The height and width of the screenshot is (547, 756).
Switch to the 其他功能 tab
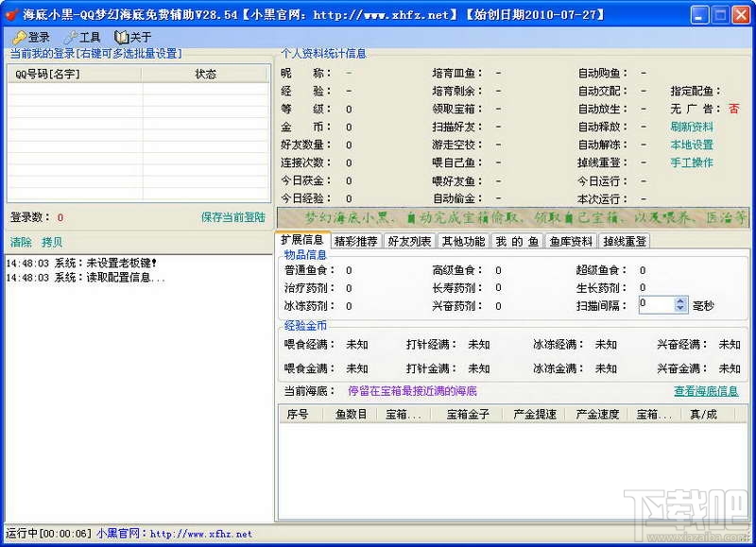click(463, 241)
